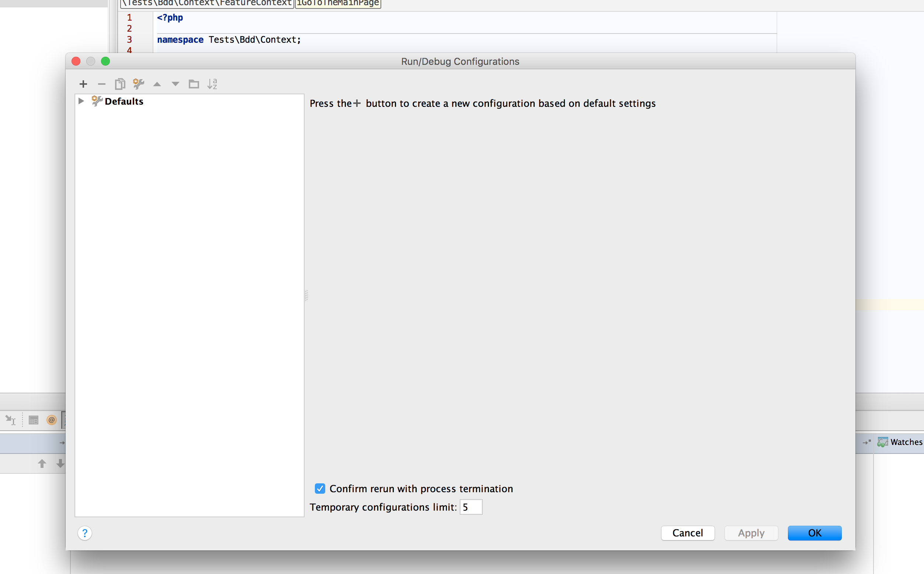The height and width of the screenshot is (574, 924).
Task: Move configuration down with arrow icon
Action: 175,84
